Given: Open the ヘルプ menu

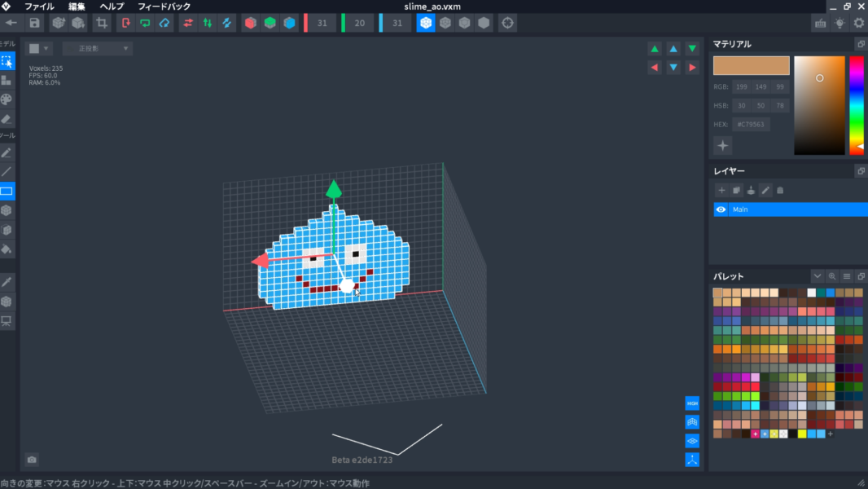Looking at the screenshot, I should pyautogui.click(x=112, y=7).
